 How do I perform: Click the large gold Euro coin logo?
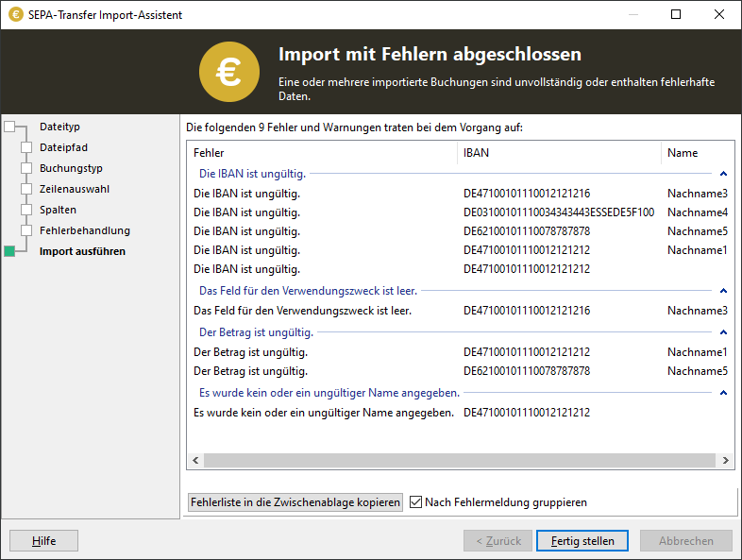[229, 72]
